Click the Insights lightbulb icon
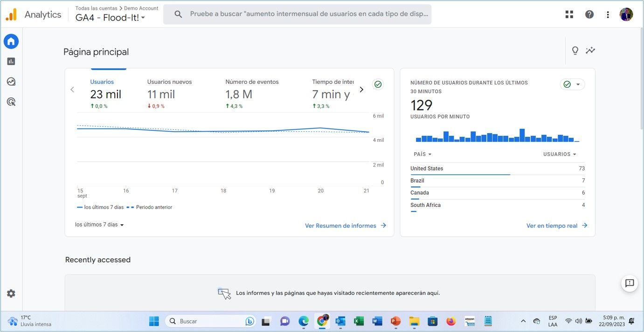 tap(575, 50)
